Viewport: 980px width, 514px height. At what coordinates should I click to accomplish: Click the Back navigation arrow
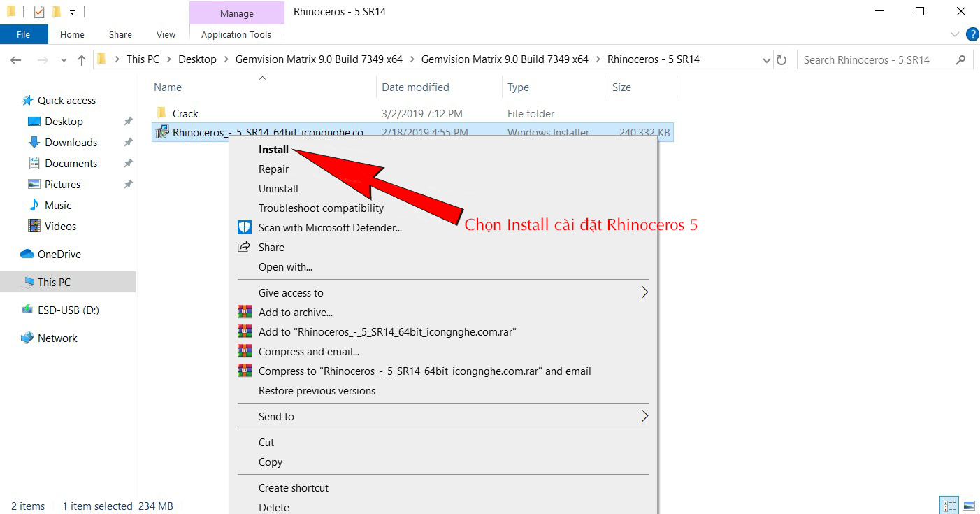point(16,60)
